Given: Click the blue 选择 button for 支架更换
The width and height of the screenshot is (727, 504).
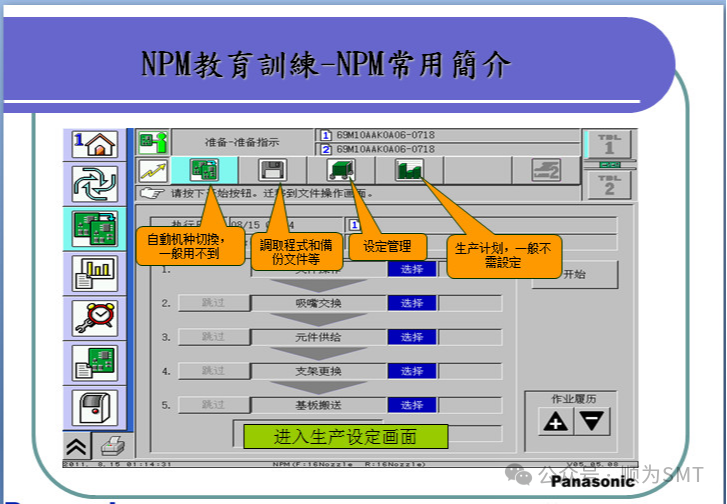Looking at the screenshot, I should (412, 371).
